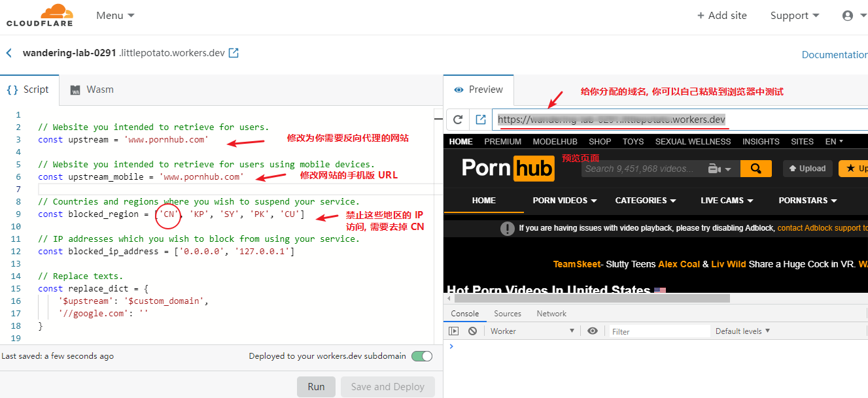
Task: Open LIVE CAMS dropdown in preview nav
Action: 727,201
